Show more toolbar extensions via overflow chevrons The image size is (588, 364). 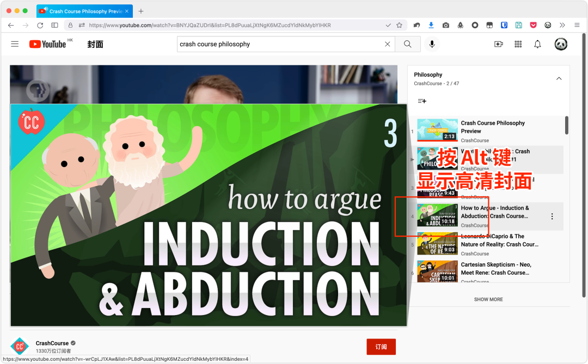(562, 25)
